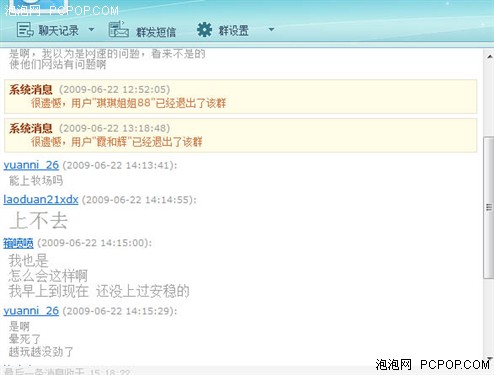
Task: Select the large message 上不去
Action: pos(39,221)
